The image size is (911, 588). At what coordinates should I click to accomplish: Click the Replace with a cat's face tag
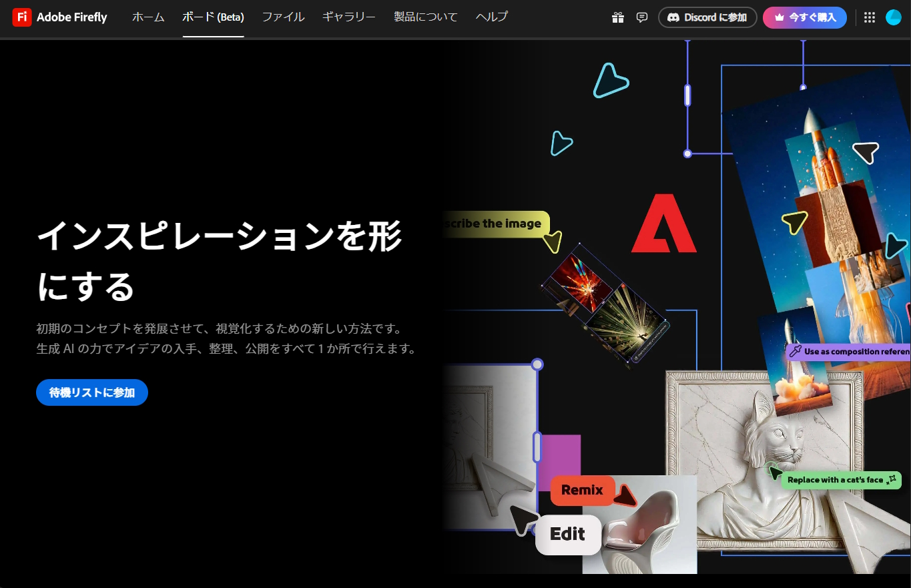coord(840,480)
